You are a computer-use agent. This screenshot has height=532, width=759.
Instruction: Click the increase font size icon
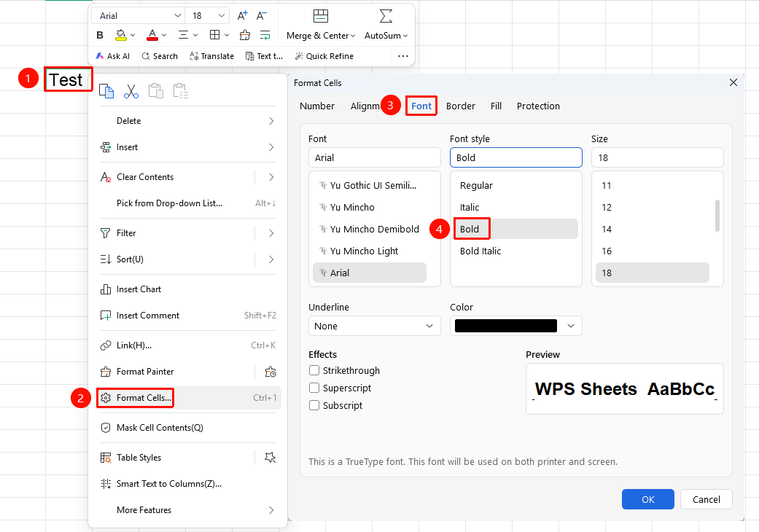(x=242, y=16)
